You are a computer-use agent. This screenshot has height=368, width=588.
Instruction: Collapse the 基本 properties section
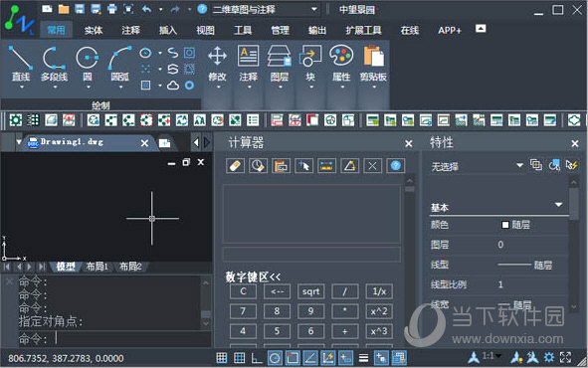pyautogui.click(x=559, y=205)
